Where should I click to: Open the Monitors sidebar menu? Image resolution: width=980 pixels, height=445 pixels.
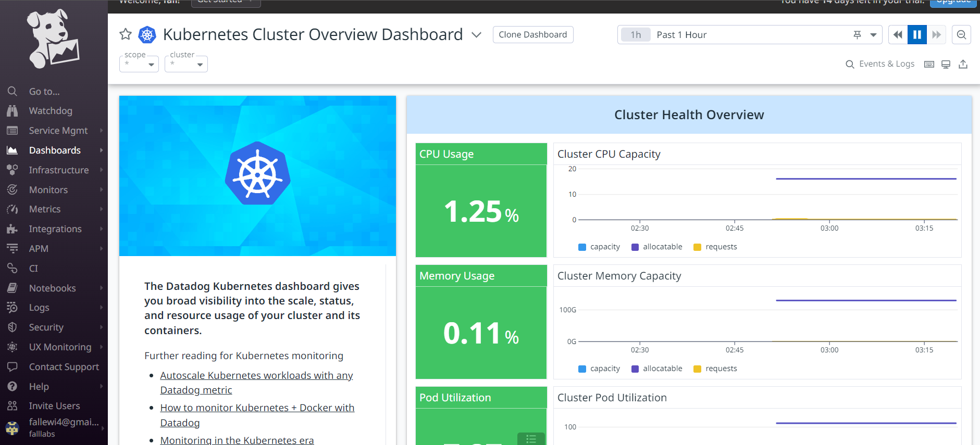[x=48, y=190]
